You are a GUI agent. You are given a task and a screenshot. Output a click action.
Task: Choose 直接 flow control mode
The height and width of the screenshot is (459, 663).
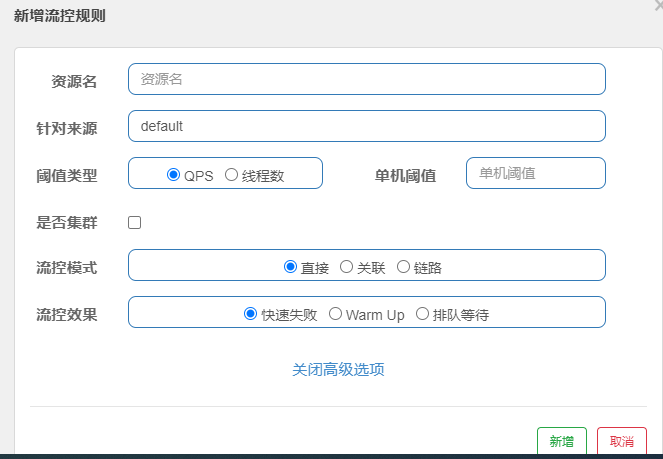[290, 267]
